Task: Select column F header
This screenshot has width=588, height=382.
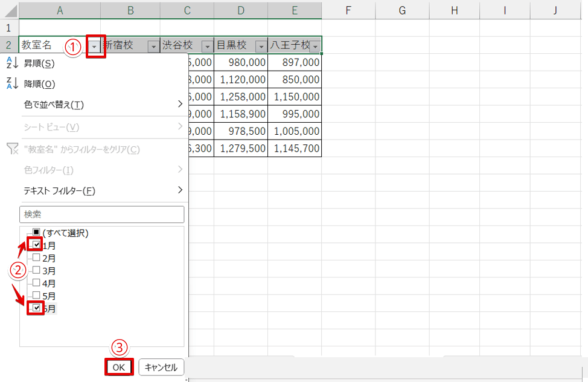Action: 348,10
